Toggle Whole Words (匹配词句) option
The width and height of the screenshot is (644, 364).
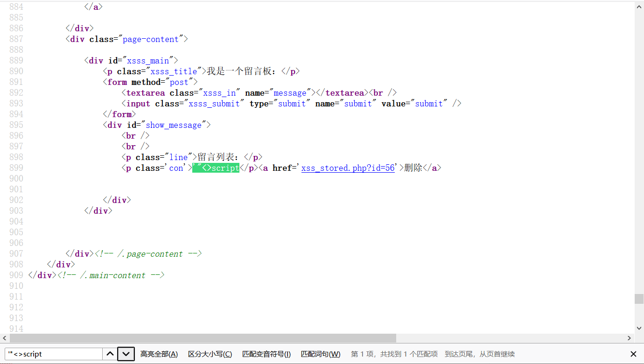(321, 354)
